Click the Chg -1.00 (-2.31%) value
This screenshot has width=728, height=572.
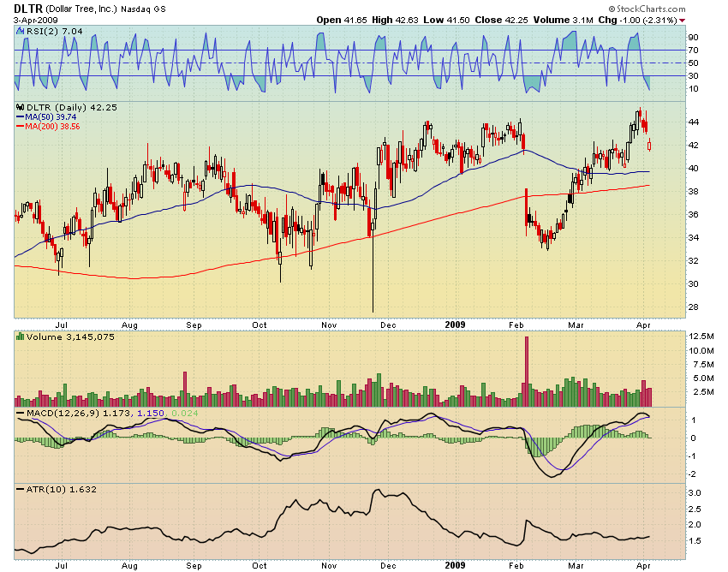tap(637, 20)
